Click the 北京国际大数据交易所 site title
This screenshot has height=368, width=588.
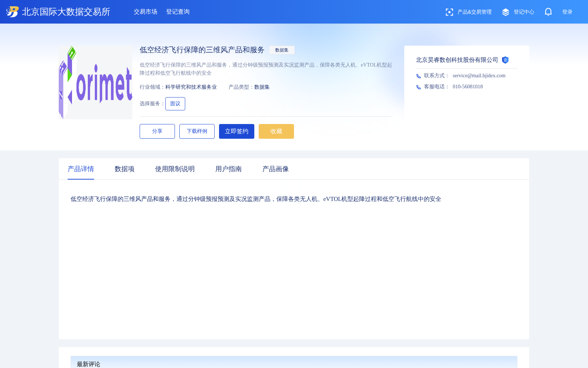point(66,12)
